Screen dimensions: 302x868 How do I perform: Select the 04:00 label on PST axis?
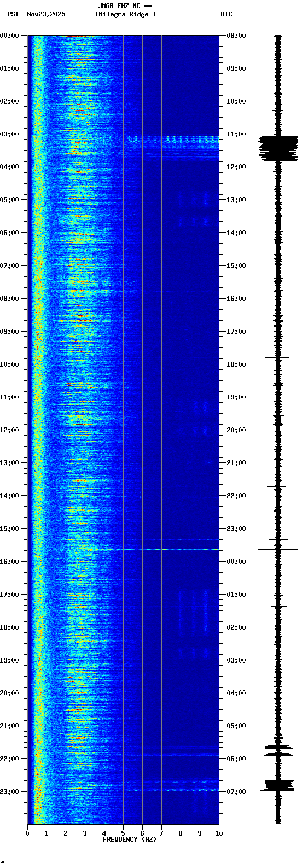pos(9,167)
